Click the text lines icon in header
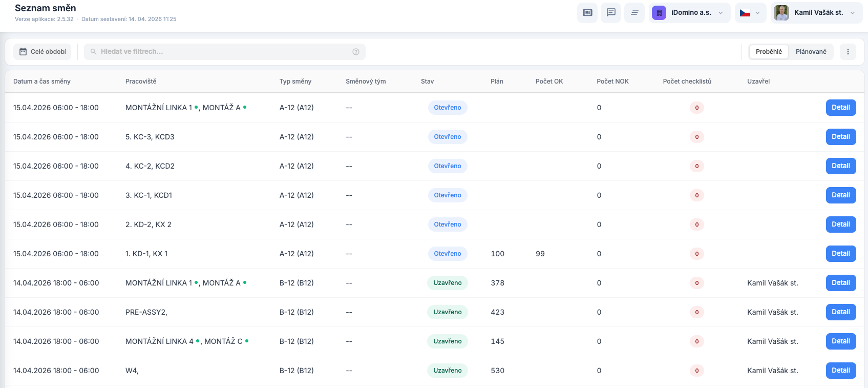 pos(634,13)
